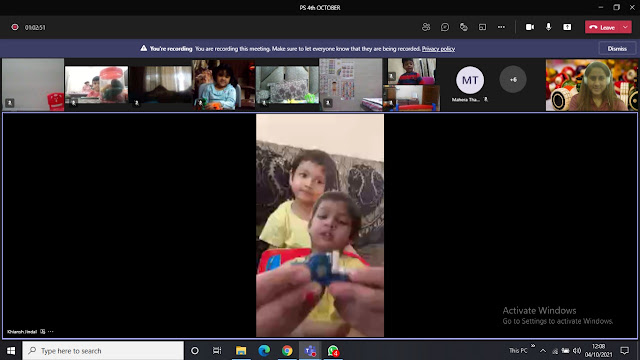Select the teacher's video with headphones
The width and height of the screenshot is (640, 360).
click(591, 85)
